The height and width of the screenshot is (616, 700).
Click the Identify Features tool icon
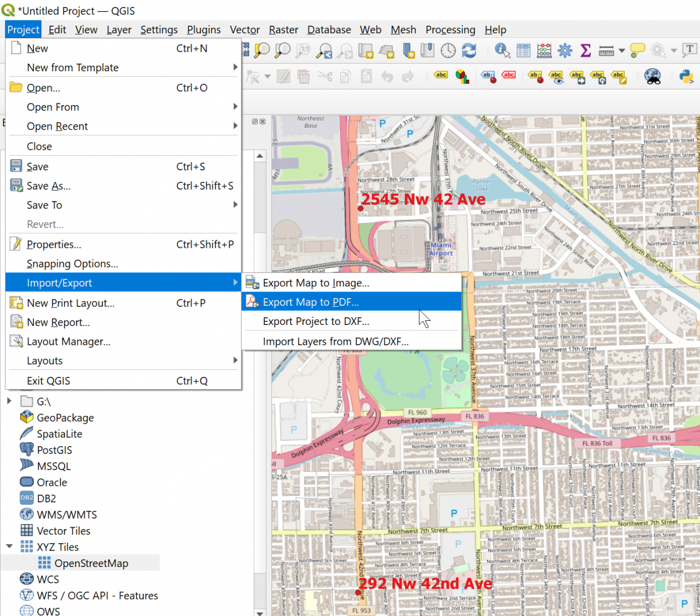[502, 51]
